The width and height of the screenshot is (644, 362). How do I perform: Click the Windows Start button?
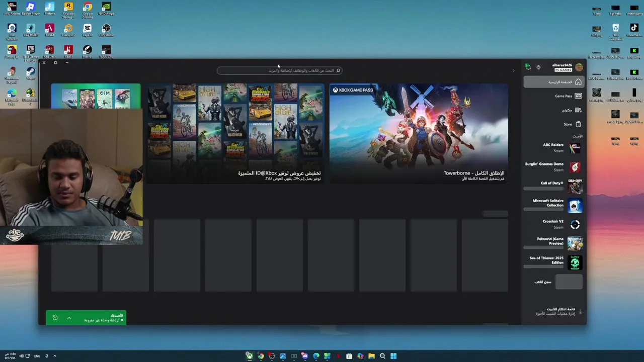(x=393, y=356)
